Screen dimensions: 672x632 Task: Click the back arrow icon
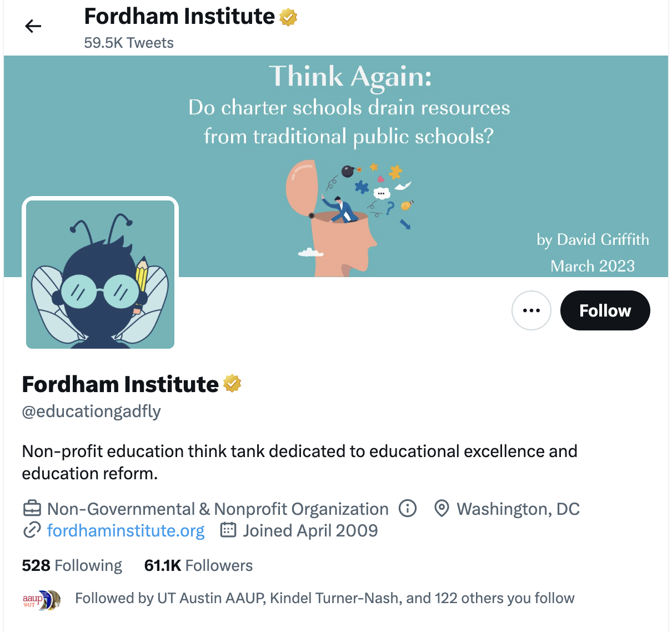(33, 26)
